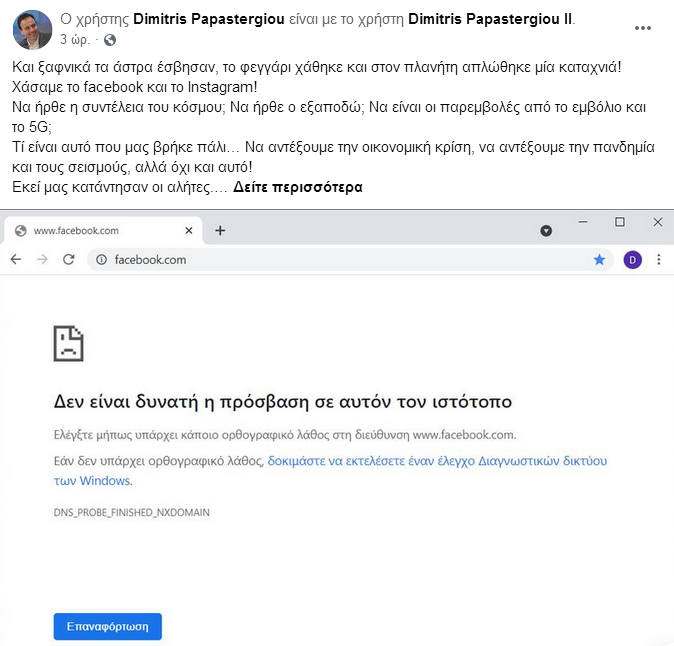Open the three-dots post options menu
674x646 pixels.
tap(643, 28)
